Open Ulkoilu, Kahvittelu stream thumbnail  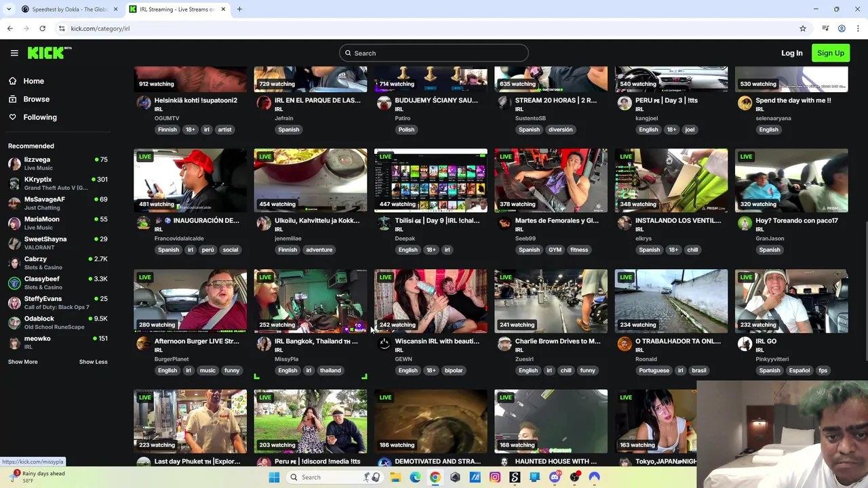(311, 180)
